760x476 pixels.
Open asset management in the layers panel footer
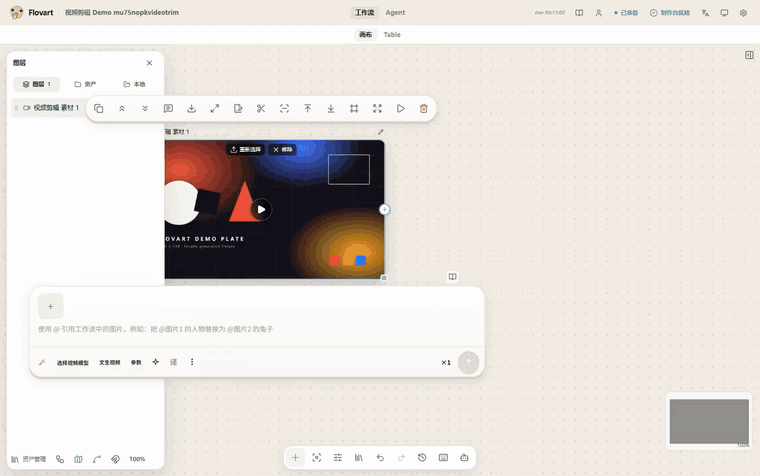tap(29, 459)
